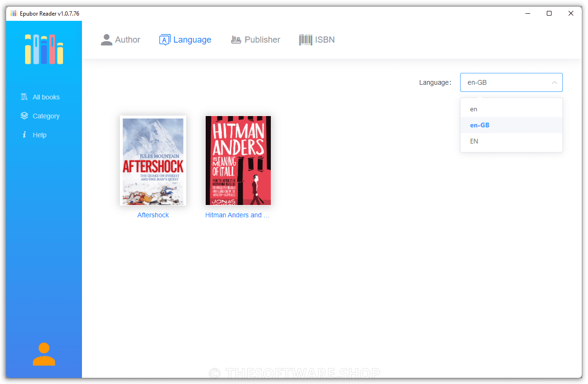This screenshot has width=588, height=384.
Task: Select the 'en-GB' language option
Action: (511, 125)
